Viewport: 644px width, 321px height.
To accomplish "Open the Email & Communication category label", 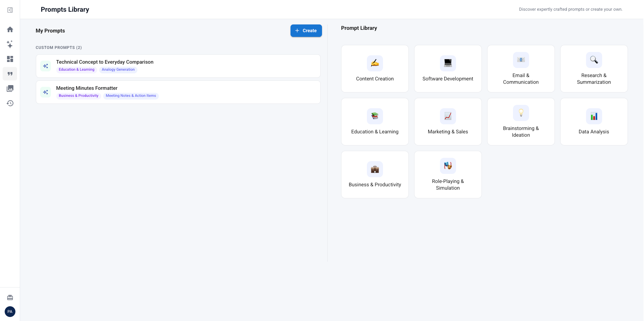I will pyautogui.click(x=521, y=79).
